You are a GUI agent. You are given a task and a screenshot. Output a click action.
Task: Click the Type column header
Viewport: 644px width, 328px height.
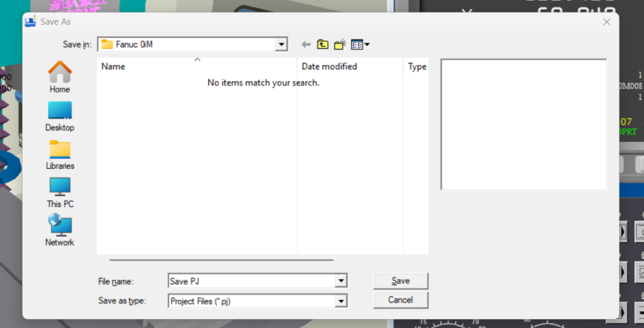pos(417,67)
